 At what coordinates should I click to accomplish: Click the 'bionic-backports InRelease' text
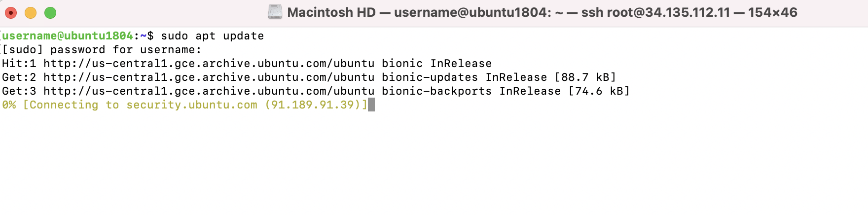471,91
